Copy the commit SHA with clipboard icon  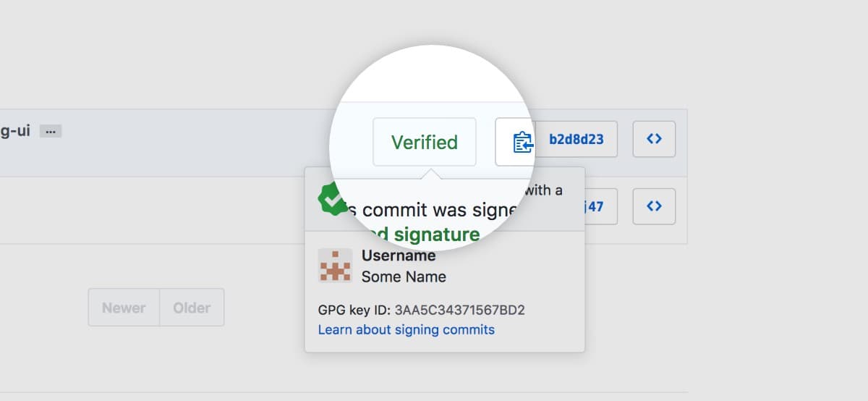pyautogui.click(x=521, y=142)
